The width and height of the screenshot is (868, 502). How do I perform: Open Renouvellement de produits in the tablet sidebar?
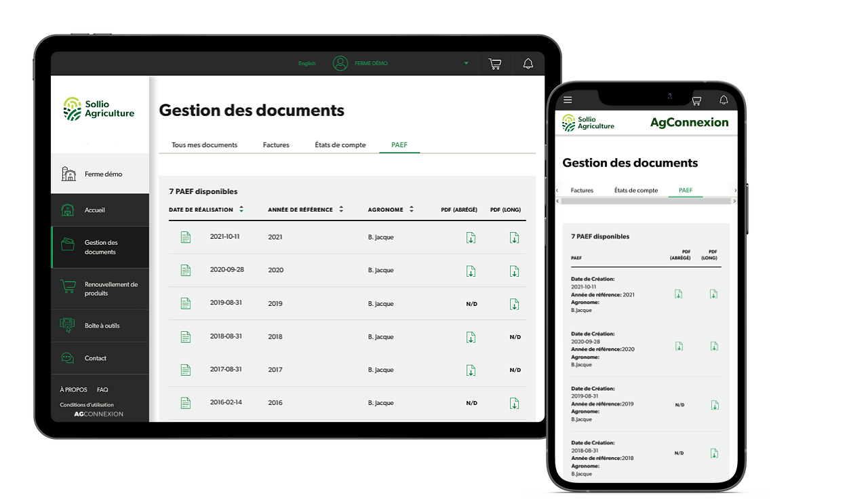point(100,288)
